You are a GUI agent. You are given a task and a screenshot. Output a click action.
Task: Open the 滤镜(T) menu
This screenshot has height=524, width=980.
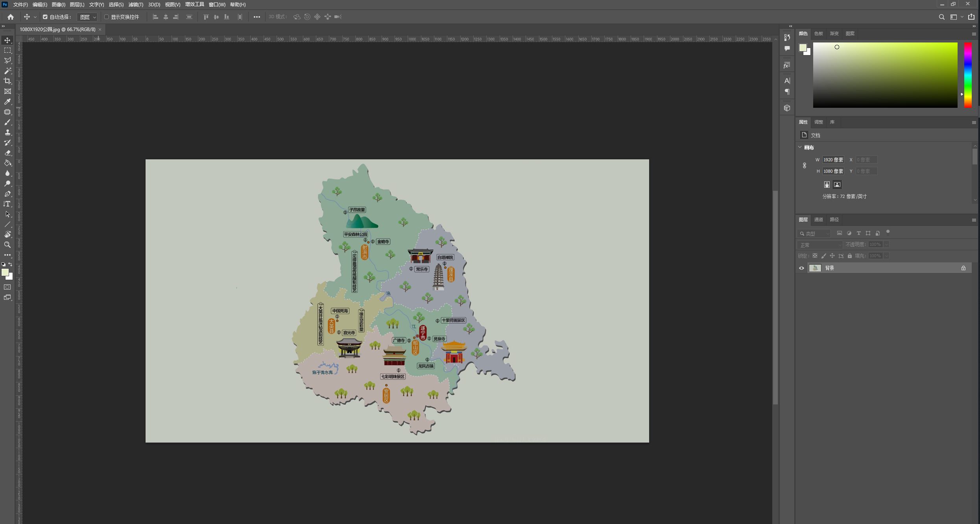pyautogui.click(x=136, y=5)
